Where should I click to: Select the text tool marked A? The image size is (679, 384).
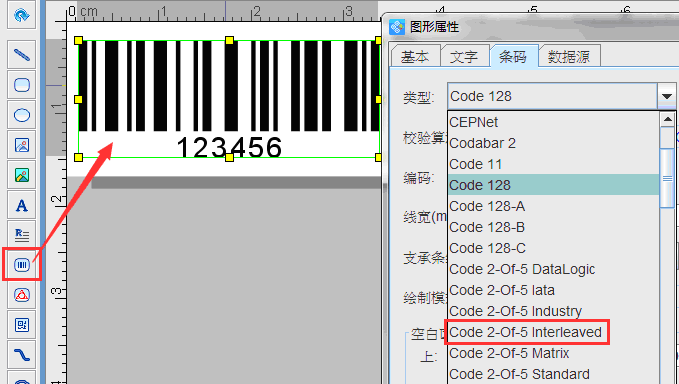[21, 205]
